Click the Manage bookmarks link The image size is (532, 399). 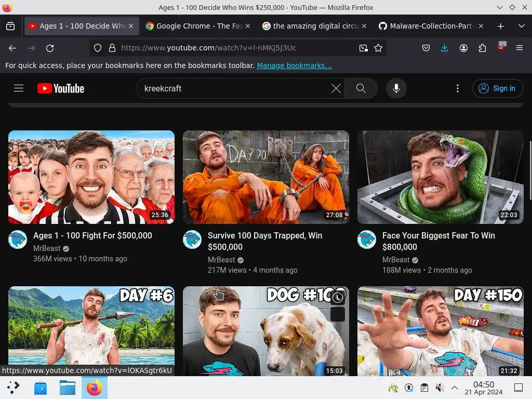[x=294, y=65]
